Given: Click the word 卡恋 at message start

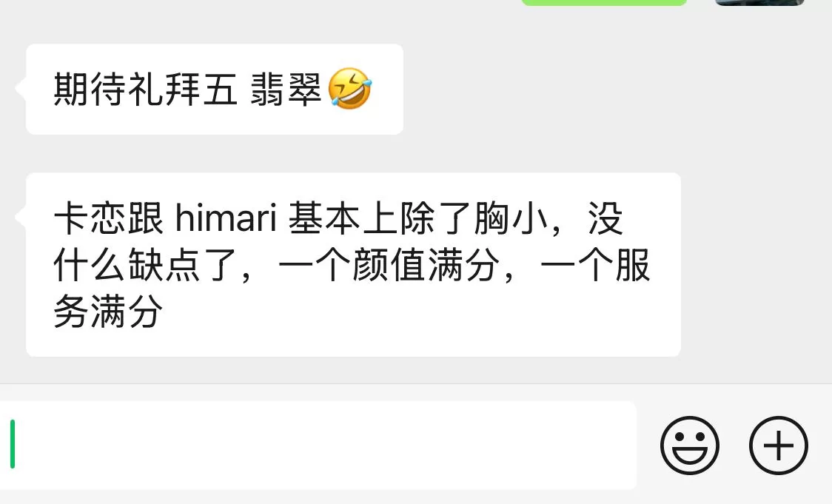Looking at the screenshot, I should (90, 218).
